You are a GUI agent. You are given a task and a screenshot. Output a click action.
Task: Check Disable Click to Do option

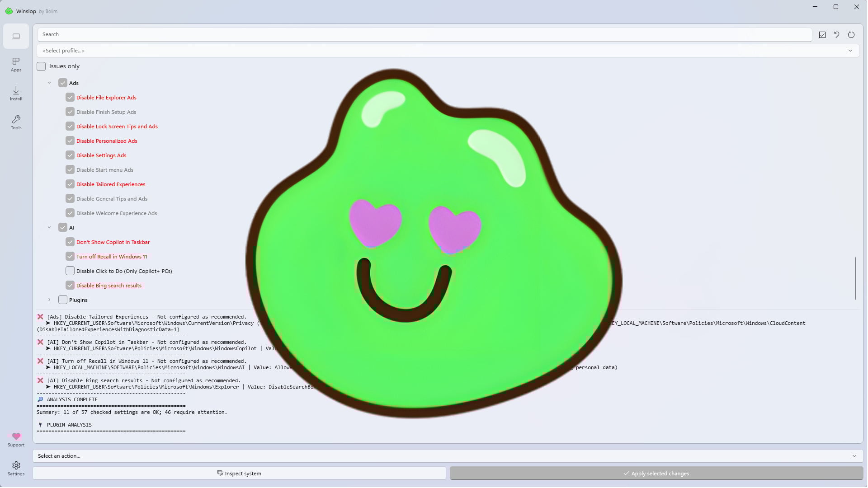click(70, 271)
